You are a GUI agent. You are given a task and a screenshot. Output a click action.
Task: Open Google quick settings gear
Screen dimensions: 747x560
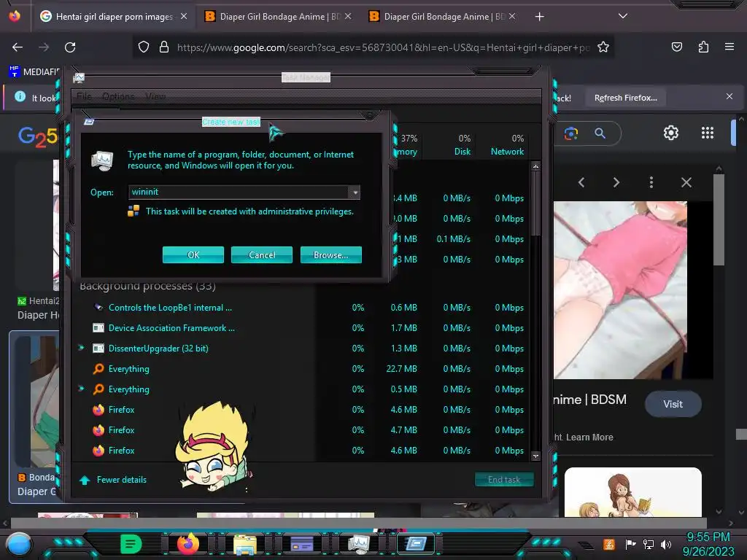pyautogui.click(x=671, y=133)
